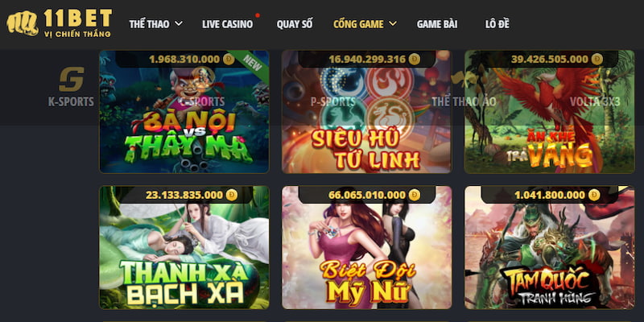This screenshot has width=644, height=322.
Task: Click coin icon beside 39.426.505.000 jackpot
Action: click(597, 60)
